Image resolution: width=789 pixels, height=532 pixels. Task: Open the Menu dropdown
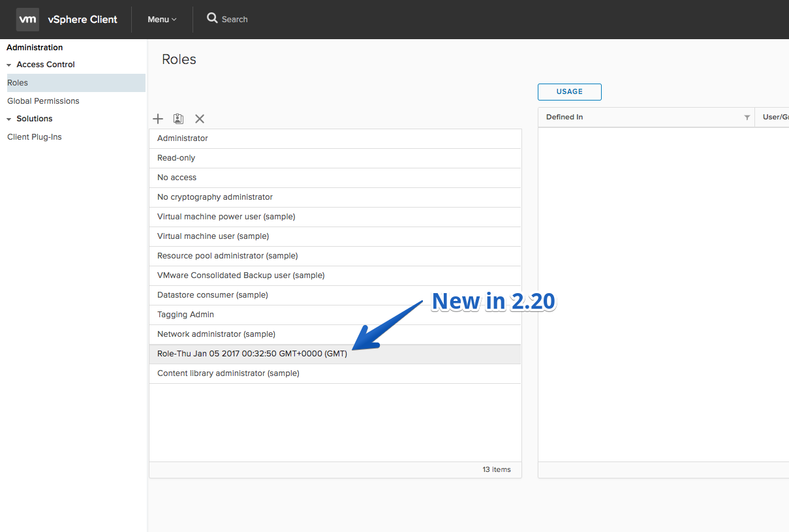tap(162, 20)
